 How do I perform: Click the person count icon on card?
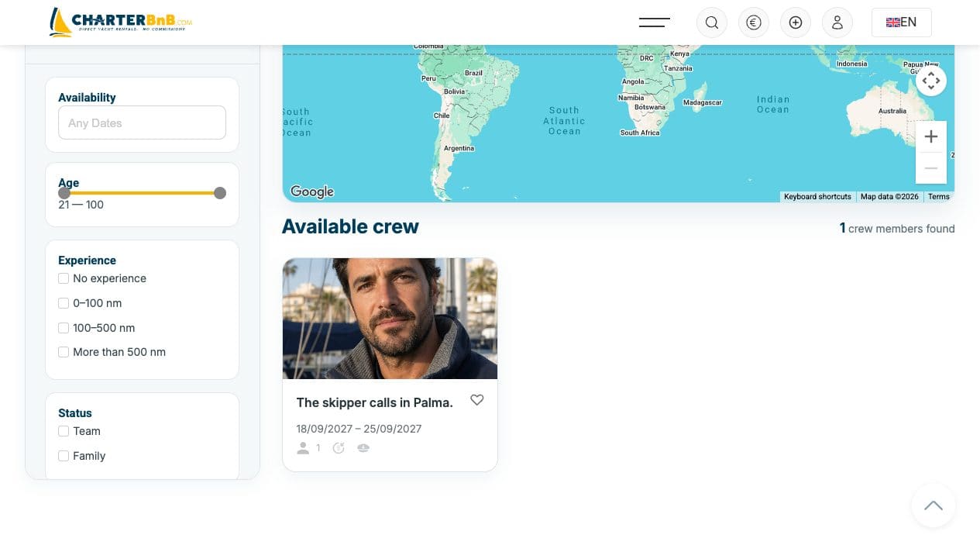(x=303, y=448)
